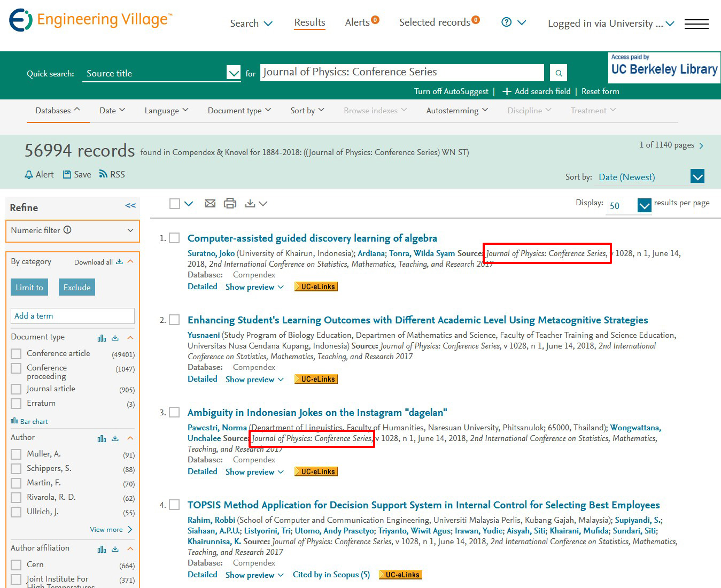This screenshot has height=588, width=721.
Task: Open the Sort by filter menu
Action: pyautogui.click(x=307, y=111)
